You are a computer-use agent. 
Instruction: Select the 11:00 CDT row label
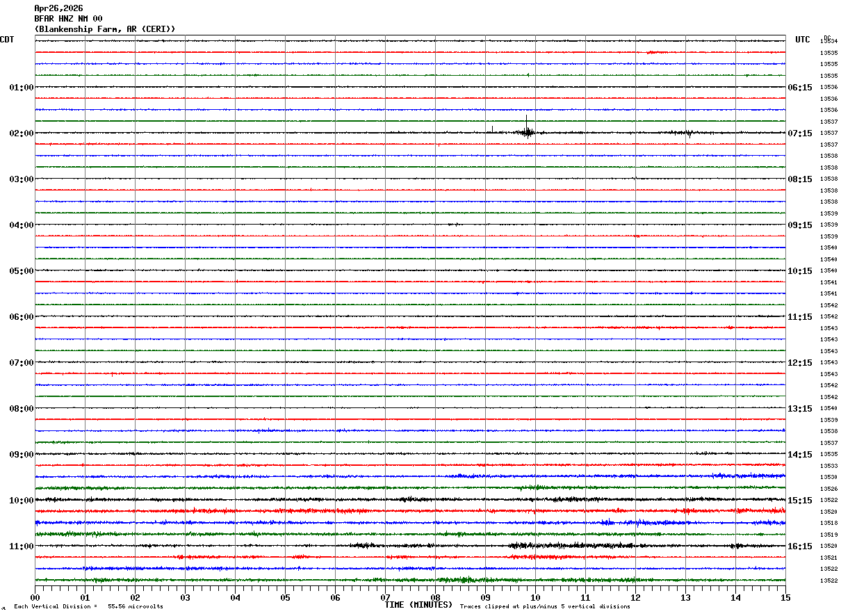22,546
